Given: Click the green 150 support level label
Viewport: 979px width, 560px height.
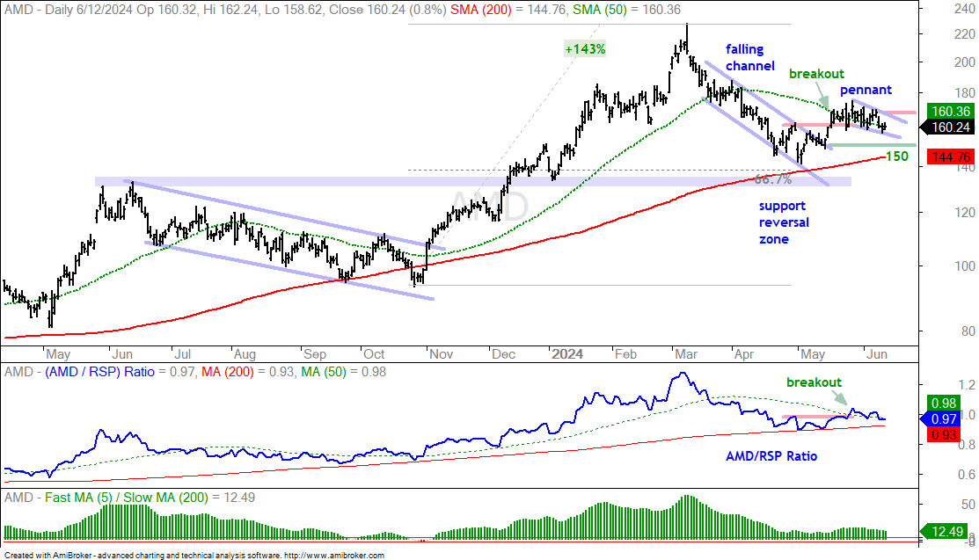Looking at the screenshot, I should click(897, 156).
